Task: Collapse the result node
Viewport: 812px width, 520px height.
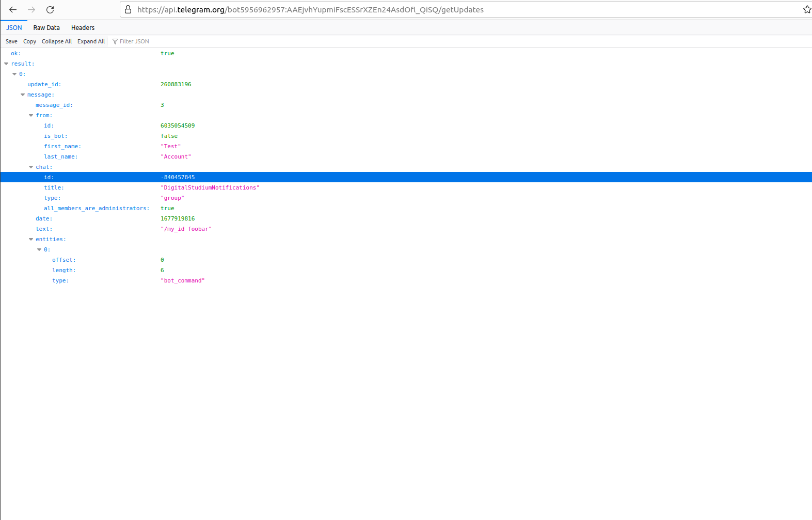Action: tap(6, 64)
